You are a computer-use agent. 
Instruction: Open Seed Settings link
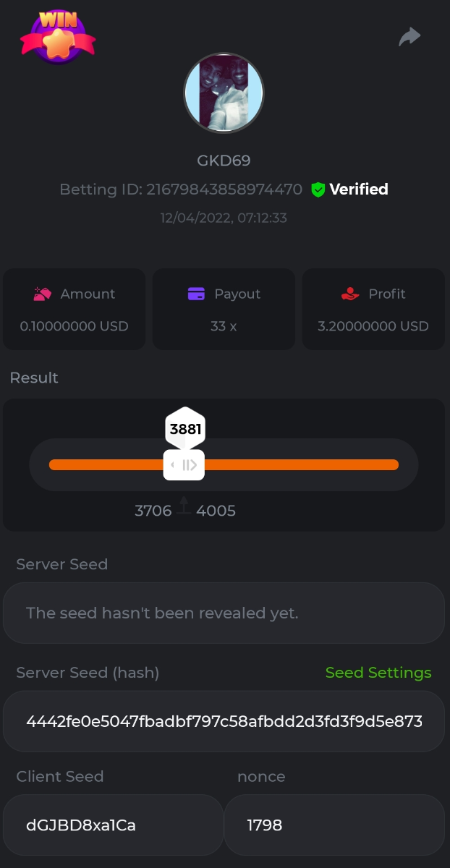378,673
